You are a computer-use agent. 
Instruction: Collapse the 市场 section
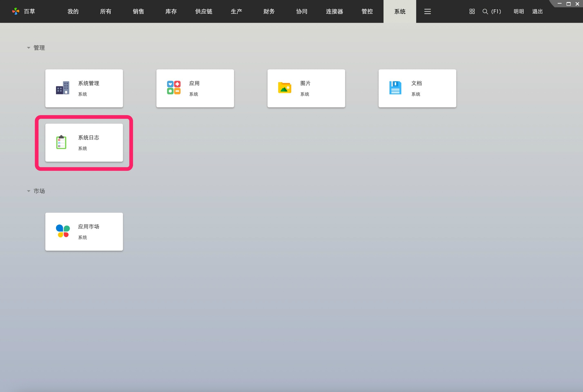(x=29, y=191)
